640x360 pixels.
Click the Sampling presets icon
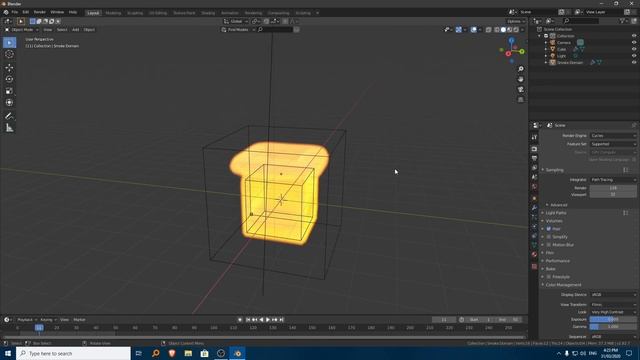click(626, 170)
